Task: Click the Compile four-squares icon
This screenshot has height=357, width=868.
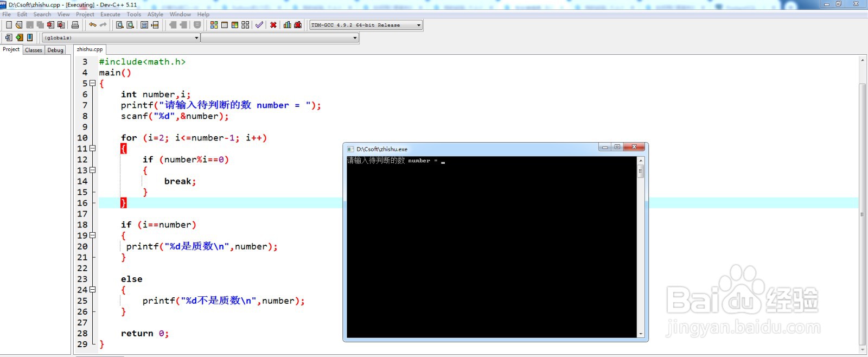Action: click(x=214, y=25)
